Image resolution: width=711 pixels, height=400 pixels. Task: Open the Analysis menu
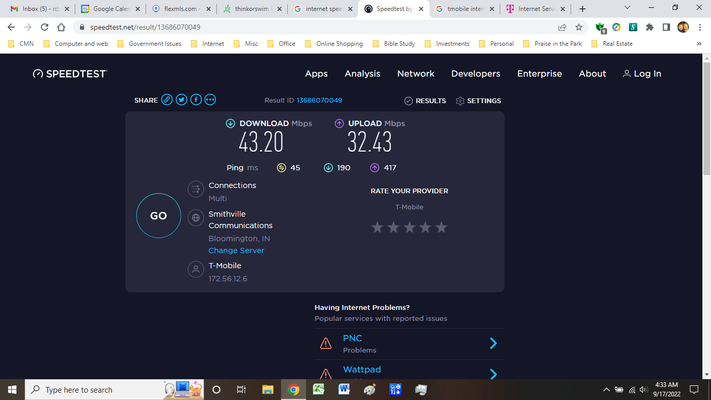(x=362, y=73)
